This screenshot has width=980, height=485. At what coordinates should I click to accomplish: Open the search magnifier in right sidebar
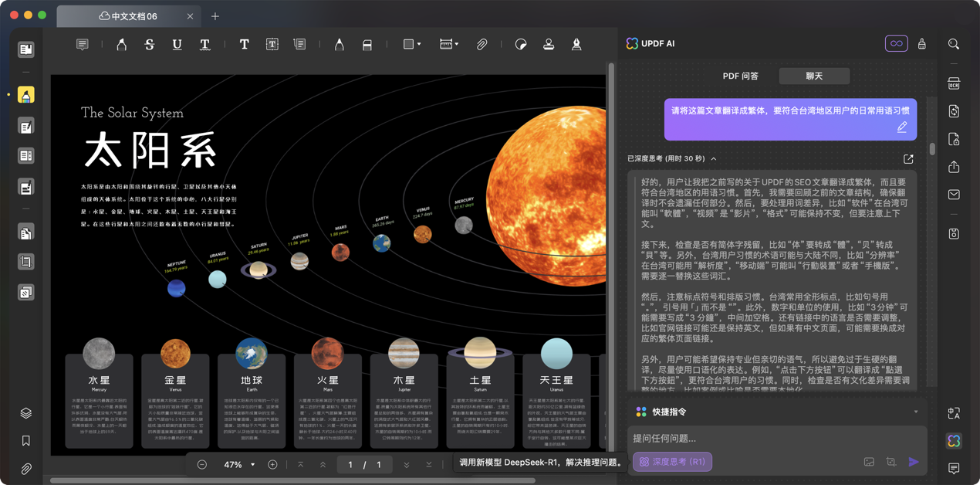(x=954, y=45)
